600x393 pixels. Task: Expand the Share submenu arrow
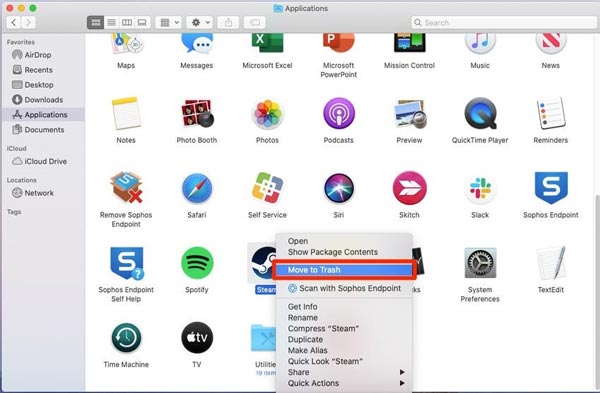point(402,372)
